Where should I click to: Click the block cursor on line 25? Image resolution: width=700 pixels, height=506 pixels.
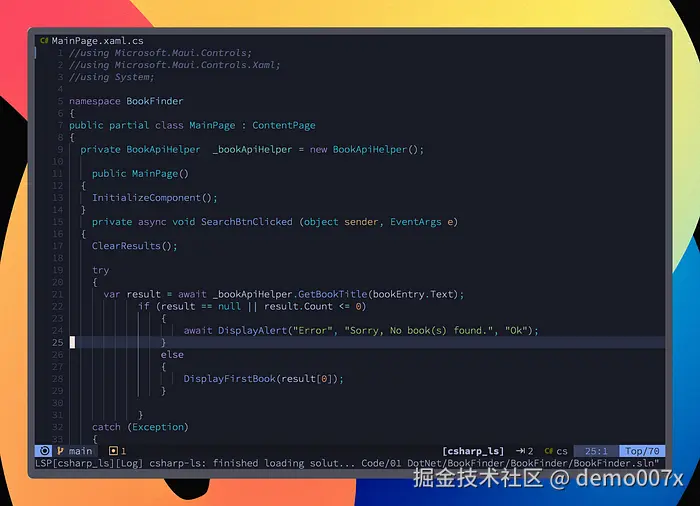pyautogui.click(x=72, y=343)
